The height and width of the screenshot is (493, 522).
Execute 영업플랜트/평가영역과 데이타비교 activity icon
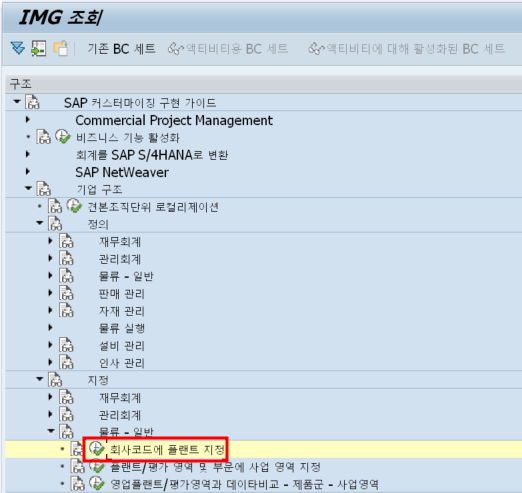coord(97,484)
